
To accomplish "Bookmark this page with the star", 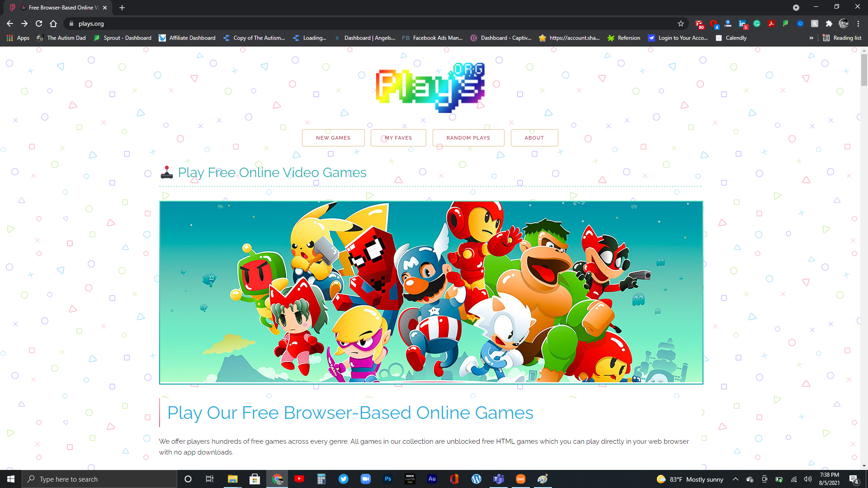I will tap(681, 23).
